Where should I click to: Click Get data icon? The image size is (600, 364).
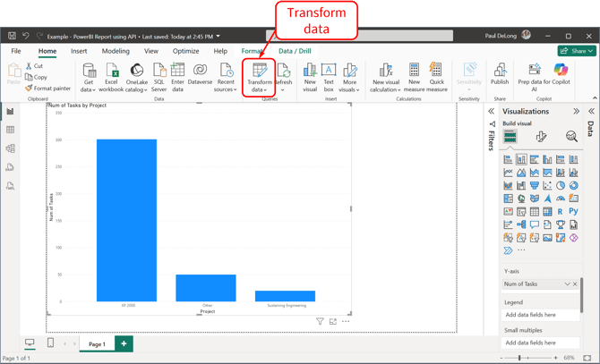(x=90, y=70)
